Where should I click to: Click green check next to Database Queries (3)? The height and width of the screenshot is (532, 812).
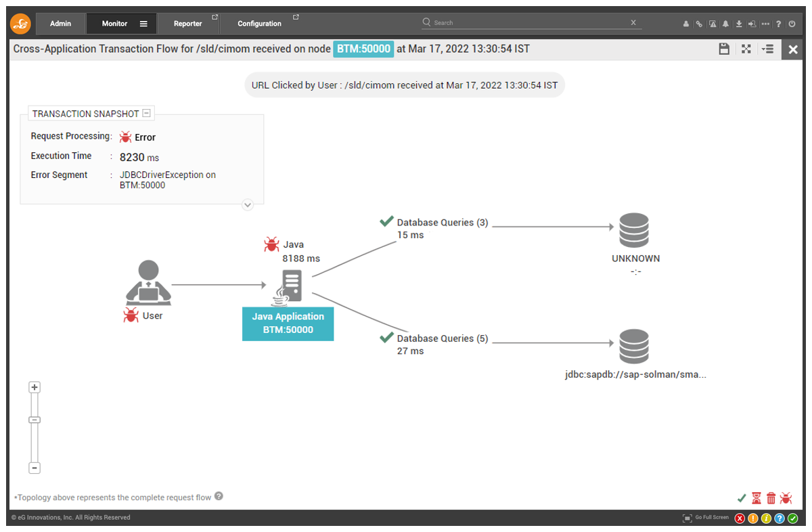point(386,221)
